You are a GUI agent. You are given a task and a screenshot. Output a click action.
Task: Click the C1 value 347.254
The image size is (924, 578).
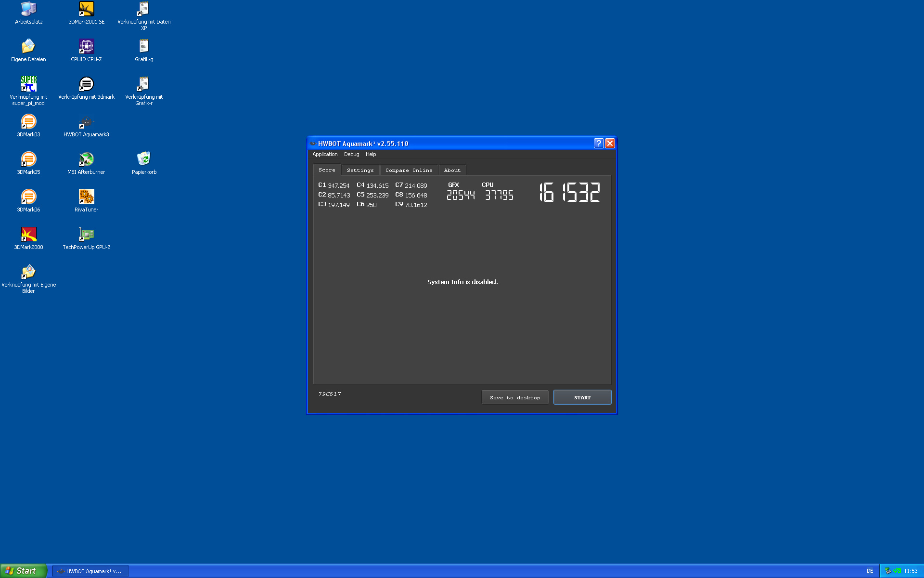[339, 185]
